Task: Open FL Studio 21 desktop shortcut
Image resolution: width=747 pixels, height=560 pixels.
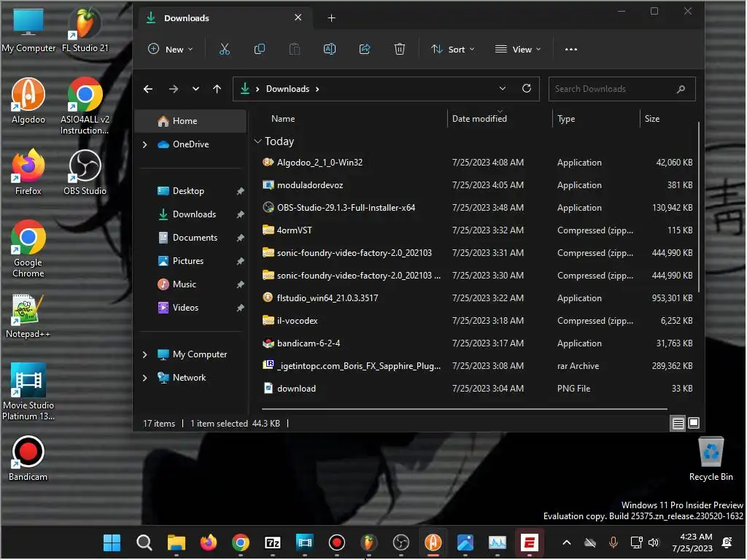Action: click(85, 29)
